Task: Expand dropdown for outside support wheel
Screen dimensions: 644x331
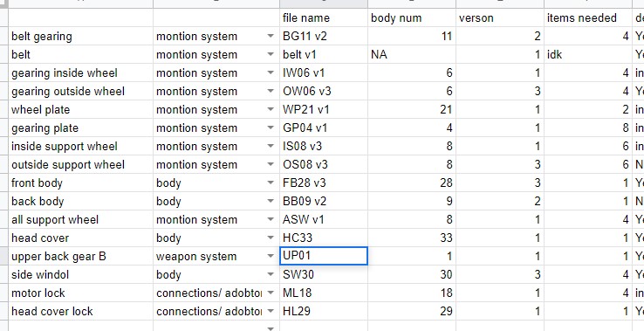Action: point(271,164)
